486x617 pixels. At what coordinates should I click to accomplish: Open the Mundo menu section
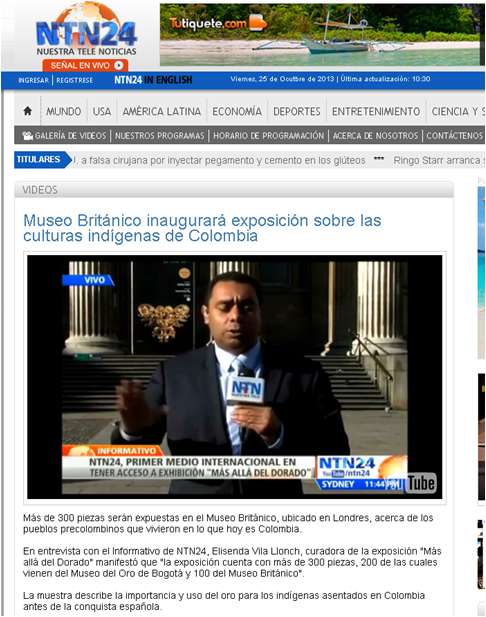click(x=63, y=111)
